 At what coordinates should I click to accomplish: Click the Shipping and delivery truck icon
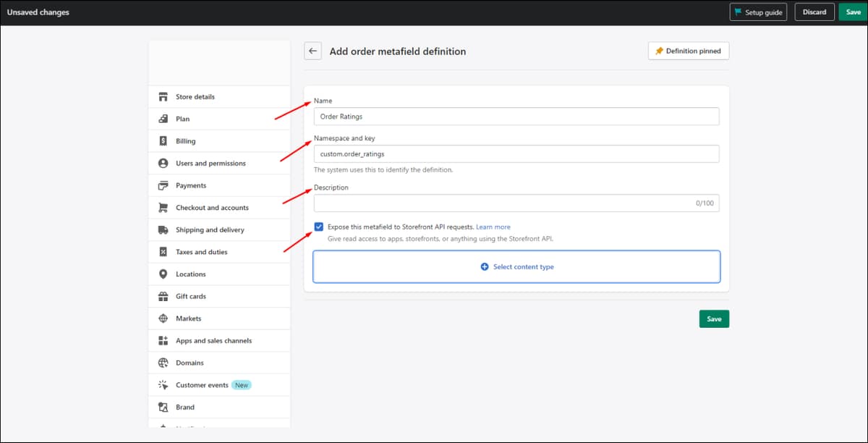pos(163,230)
